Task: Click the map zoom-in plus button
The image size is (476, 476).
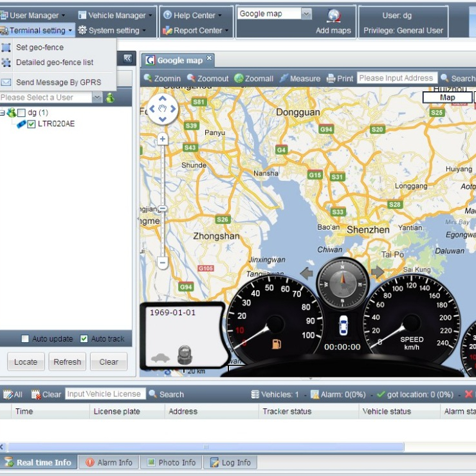Action: tap(163, 139)
